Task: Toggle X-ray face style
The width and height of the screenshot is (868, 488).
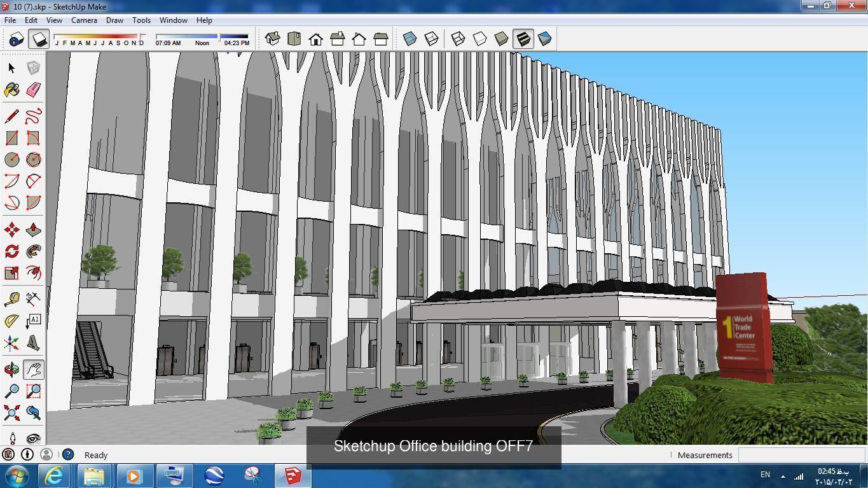Action: pyautogui.click(x=410, y=39)
